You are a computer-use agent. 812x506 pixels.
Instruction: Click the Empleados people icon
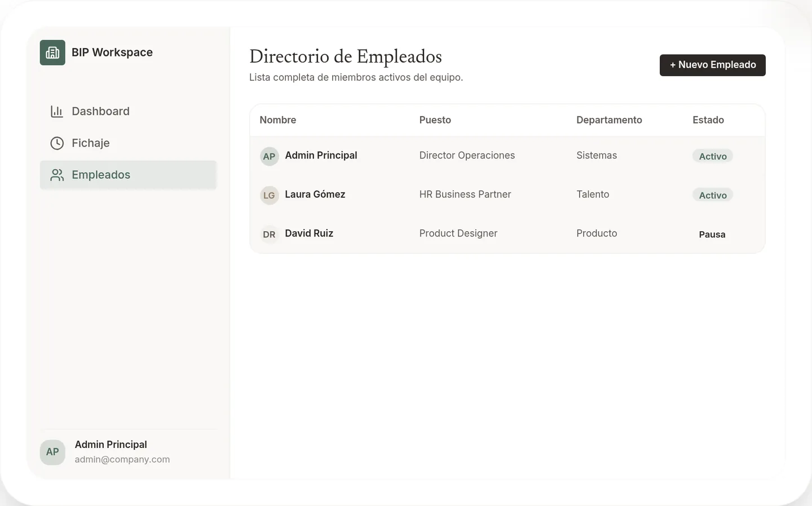click(x=57, y=175)
